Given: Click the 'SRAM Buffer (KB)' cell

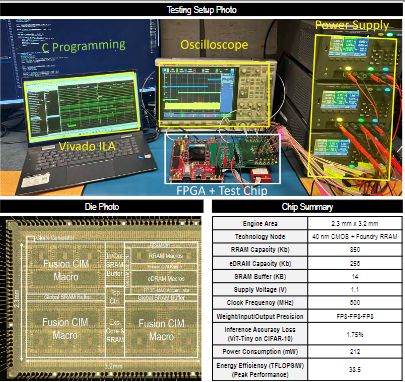Looking at the screenshot, I should click(x=260, y=276).
